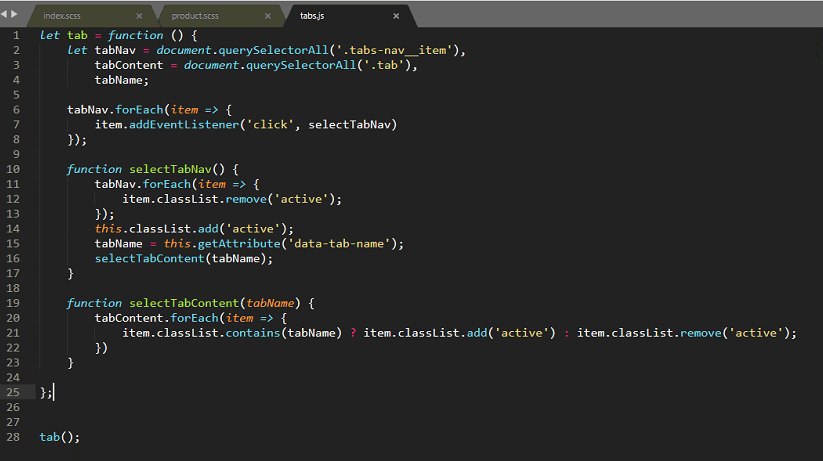Click the 'click' string on line 7
Image resolution: width=823 pixels, height=461 pixels.
coord(270,124)
